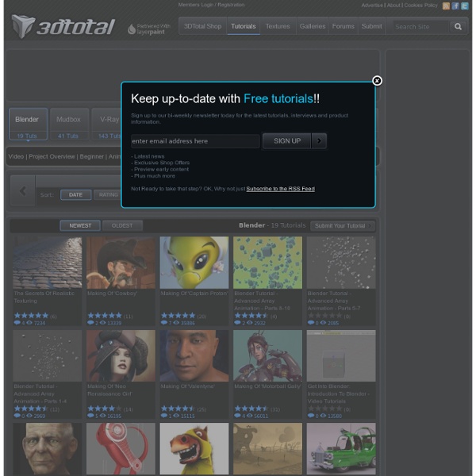
Task: Filter by Video category
Action: 16,156
